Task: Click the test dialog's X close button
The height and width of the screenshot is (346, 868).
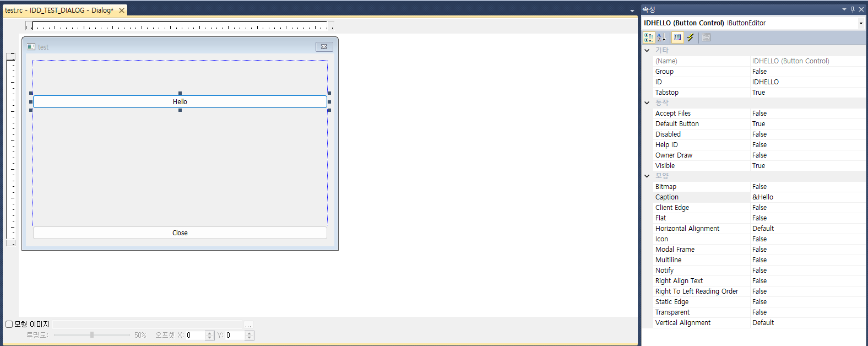Action: coord(324,47)
